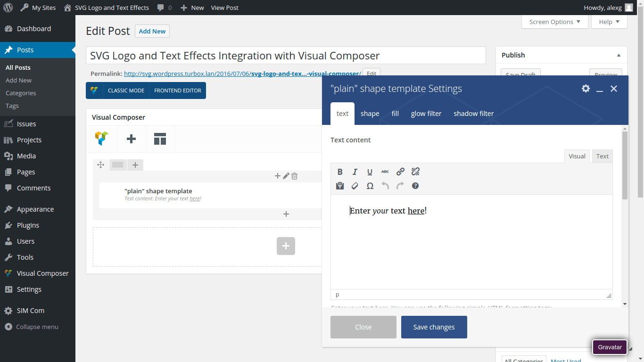Append element with plus below shape template
644x362 pixels.
(286, 214)
